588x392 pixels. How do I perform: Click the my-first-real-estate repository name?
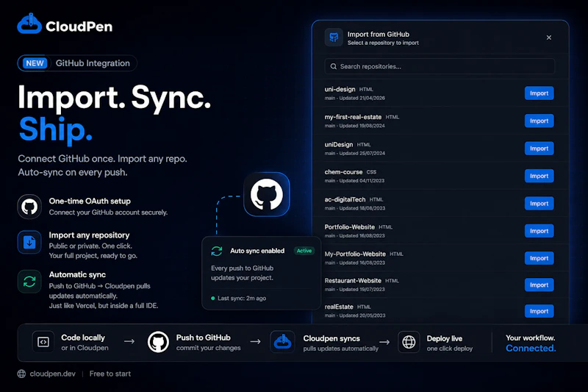(353, 117)
